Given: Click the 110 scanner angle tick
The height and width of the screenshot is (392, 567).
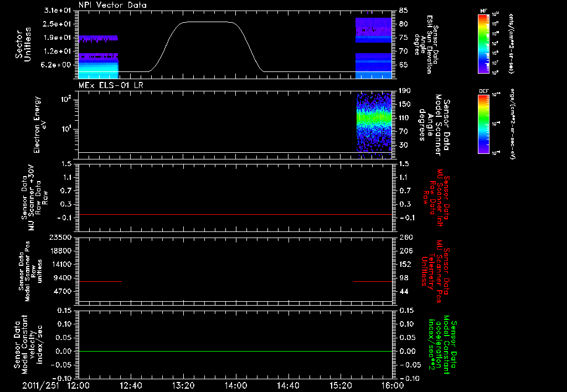Looking at the screenshot, I should [x=405, y=118].
